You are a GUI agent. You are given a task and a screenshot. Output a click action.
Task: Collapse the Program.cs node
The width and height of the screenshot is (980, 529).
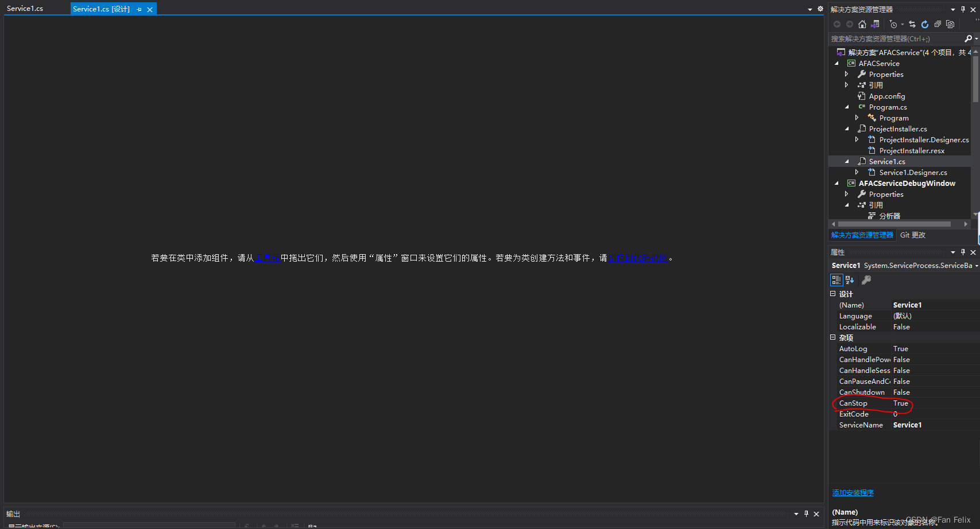(847, 107)
